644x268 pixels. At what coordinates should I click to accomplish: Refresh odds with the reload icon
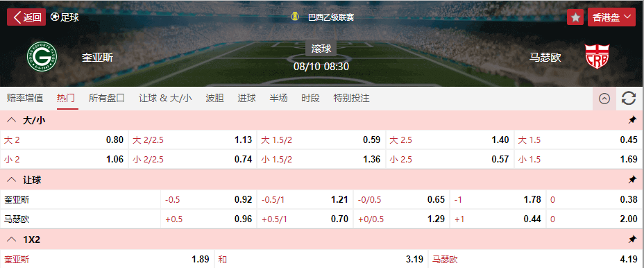click(629, 99)
